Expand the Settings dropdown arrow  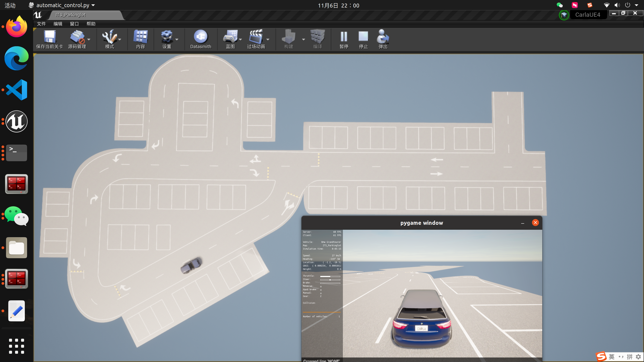pos(177,39)
